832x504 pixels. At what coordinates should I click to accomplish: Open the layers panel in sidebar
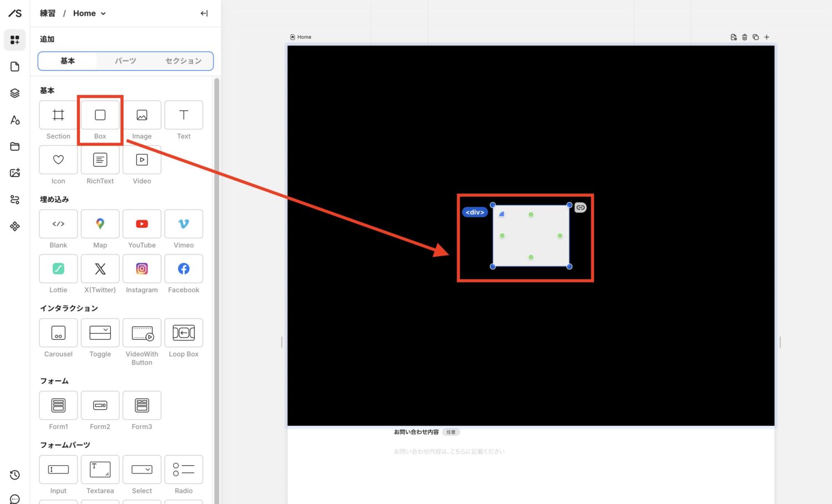click(x=15, y=93)
